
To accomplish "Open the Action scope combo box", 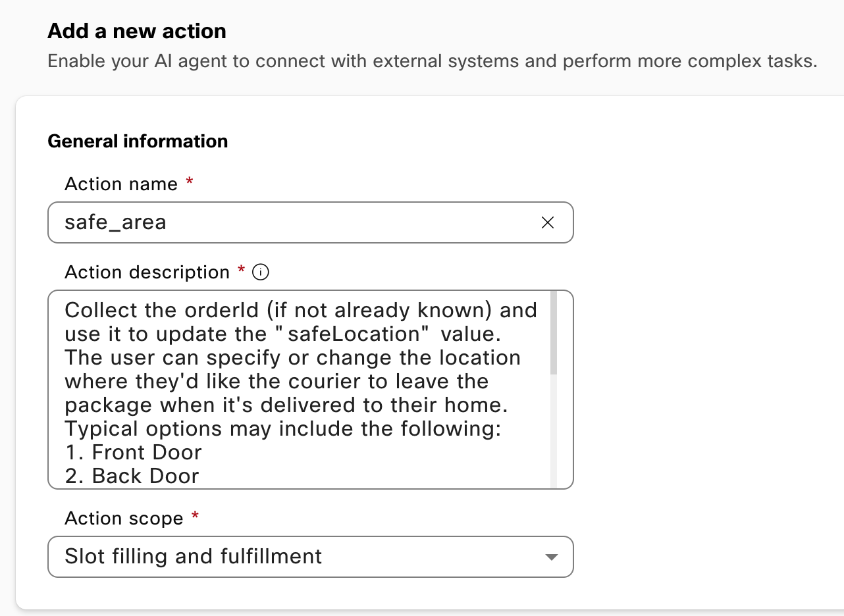I will pyautogui.click(x=310, y=557).
